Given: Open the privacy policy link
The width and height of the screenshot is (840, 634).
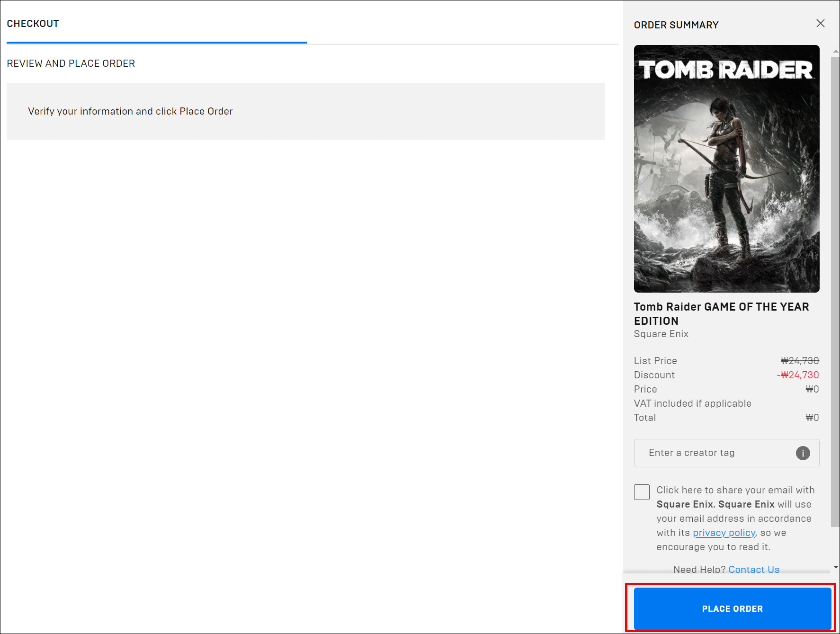Looking at the screenshot, I should pos(724,533).
